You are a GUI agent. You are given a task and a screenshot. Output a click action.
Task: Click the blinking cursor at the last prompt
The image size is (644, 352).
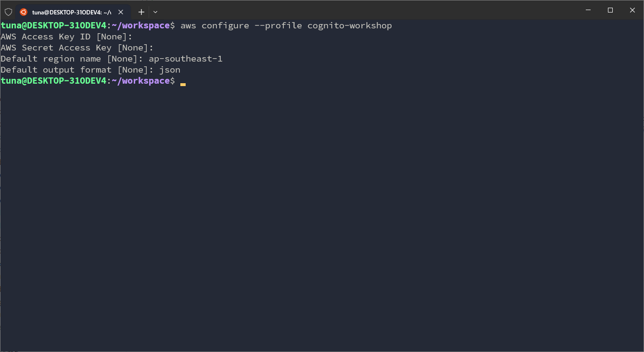[183, 84]
